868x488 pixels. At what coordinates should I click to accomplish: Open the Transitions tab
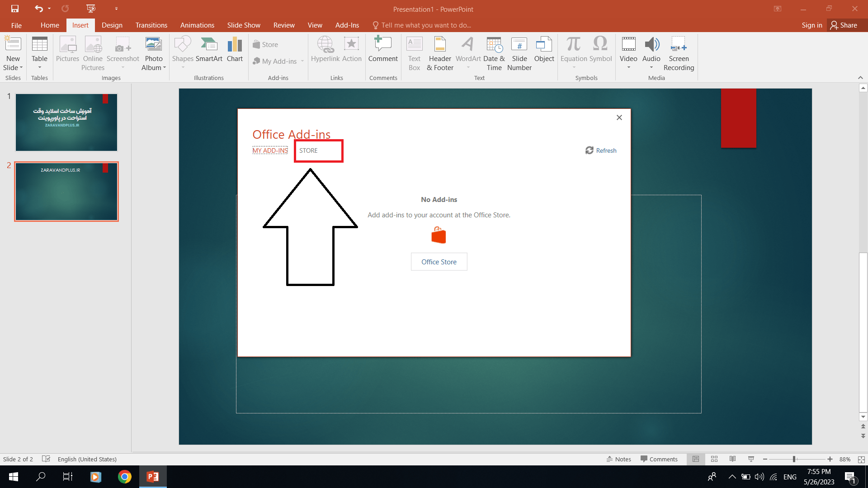(151, 25)
